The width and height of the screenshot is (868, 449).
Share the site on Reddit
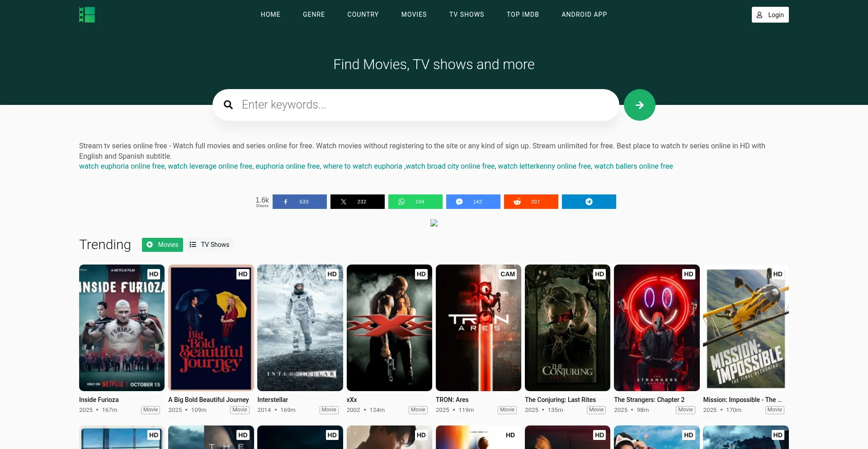click(531, 202)
